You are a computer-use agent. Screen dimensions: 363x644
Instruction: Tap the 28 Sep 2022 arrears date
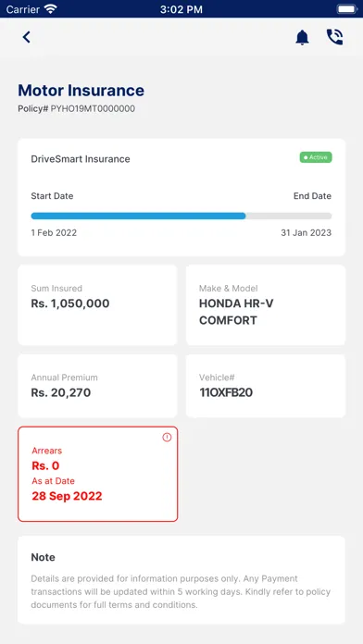(67, 496)
